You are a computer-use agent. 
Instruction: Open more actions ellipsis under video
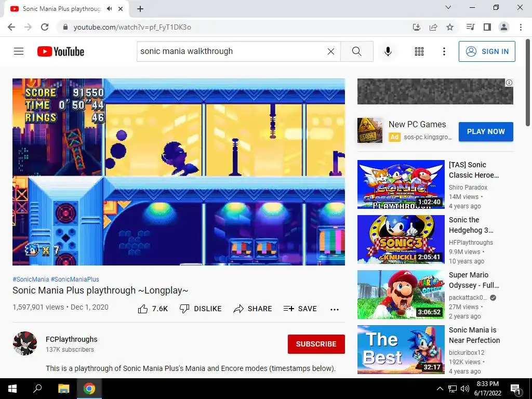pyautogui.click(x=335, y=309)
